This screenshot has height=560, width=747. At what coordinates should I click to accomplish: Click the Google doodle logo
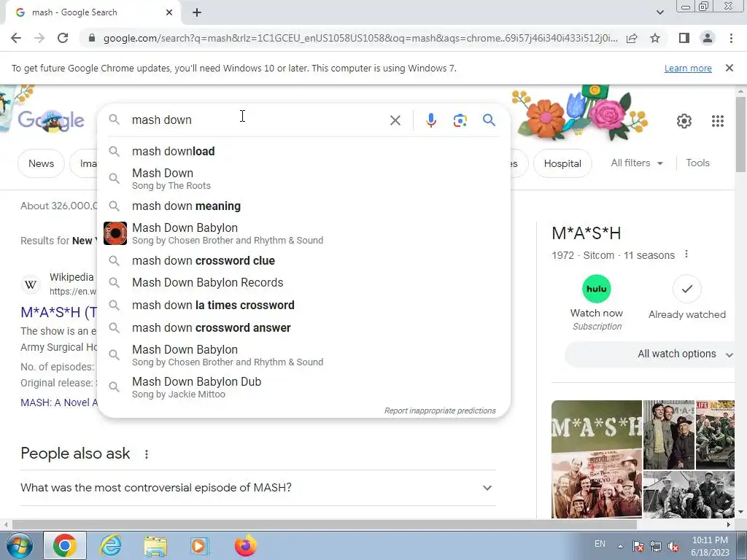coord(51,121)
